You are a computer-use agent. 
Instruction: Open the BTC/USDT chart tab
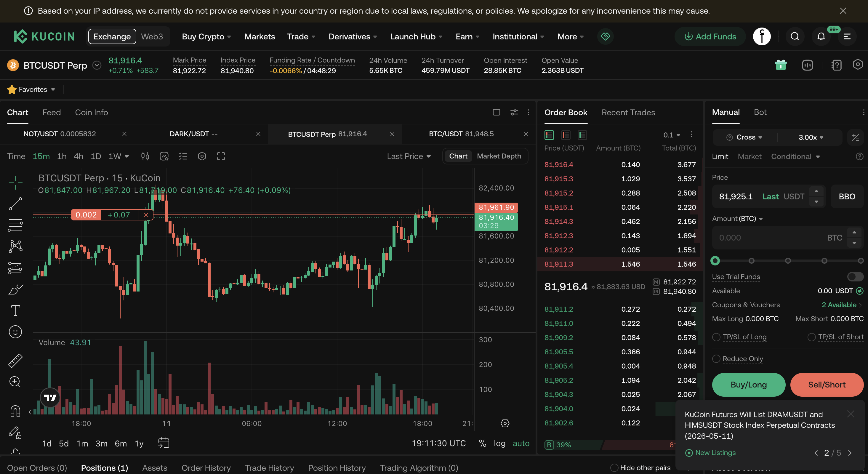(461, 134)
